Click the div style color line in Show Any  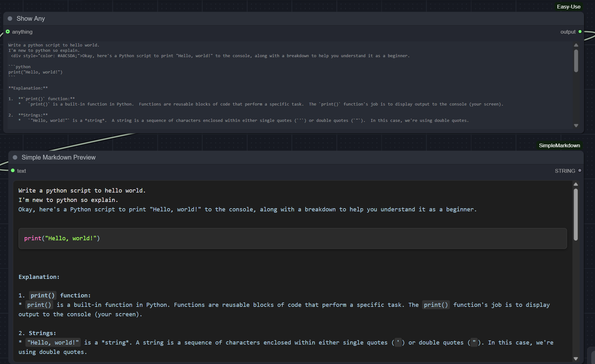(x=210, y=56)
